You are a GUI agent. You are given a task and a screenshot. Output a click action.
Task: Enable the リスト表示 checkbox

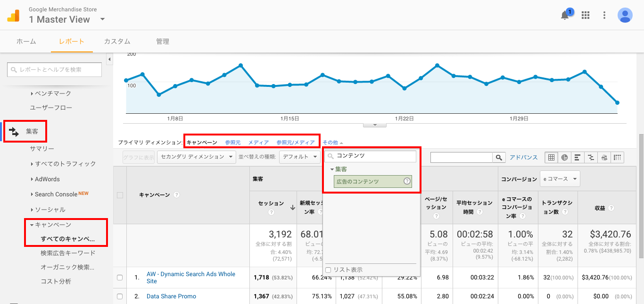tap(328, 270)
